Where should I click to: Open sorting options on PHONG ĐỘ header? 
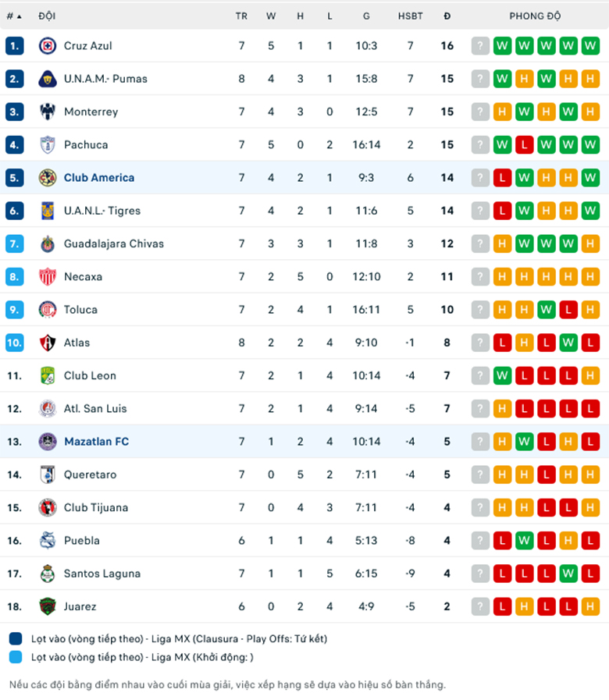(536, 16)
